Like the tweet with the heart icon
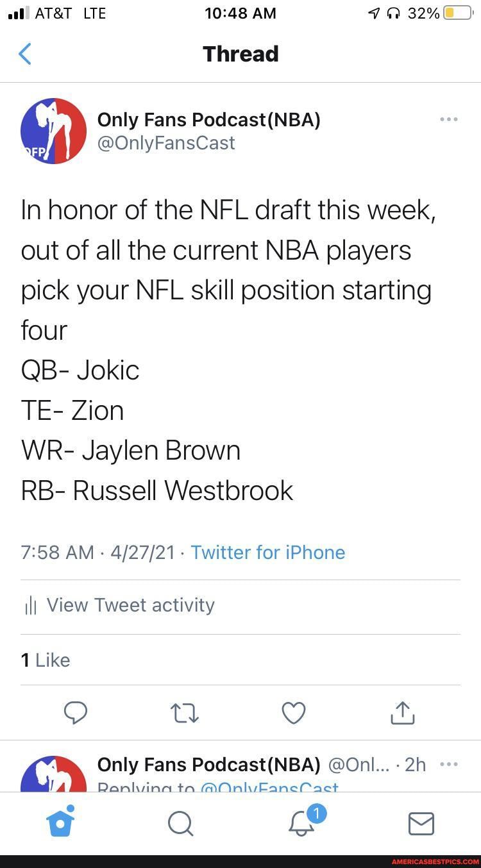481x868 pixels. click(294, 712)
